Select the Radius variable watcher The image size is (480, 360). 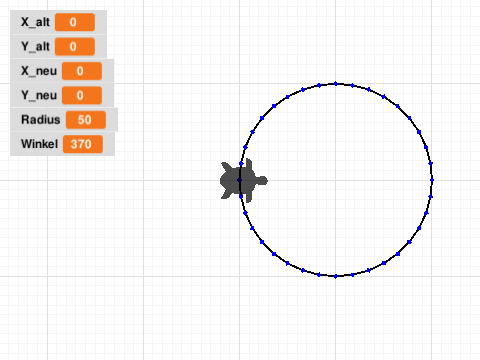tap(64, 119)
